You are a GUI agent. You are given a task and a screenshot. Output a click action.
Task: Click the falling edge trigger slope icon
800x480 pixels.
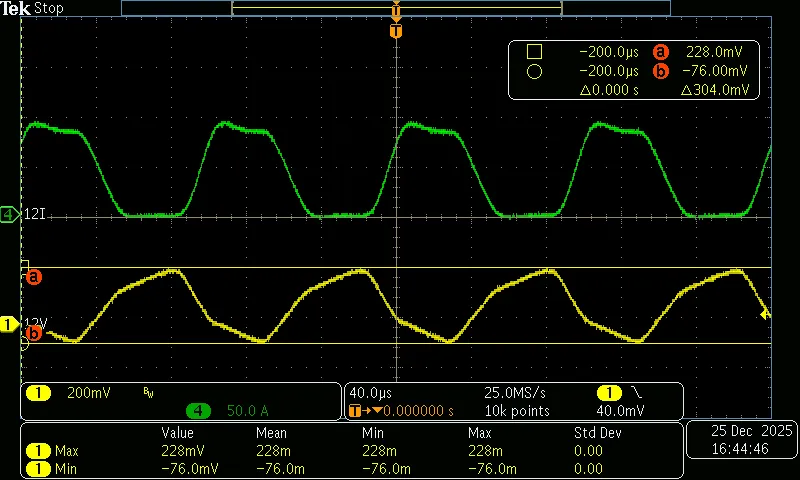(x=637, y=392)
